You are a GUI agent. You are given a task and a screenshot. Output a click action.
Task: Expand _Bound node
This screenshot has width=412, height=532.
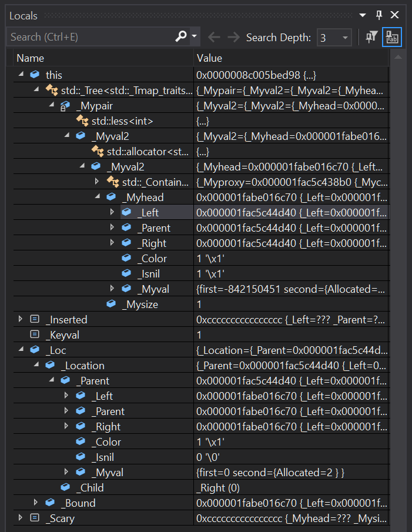pyautogui.click(x=36, y=502)
